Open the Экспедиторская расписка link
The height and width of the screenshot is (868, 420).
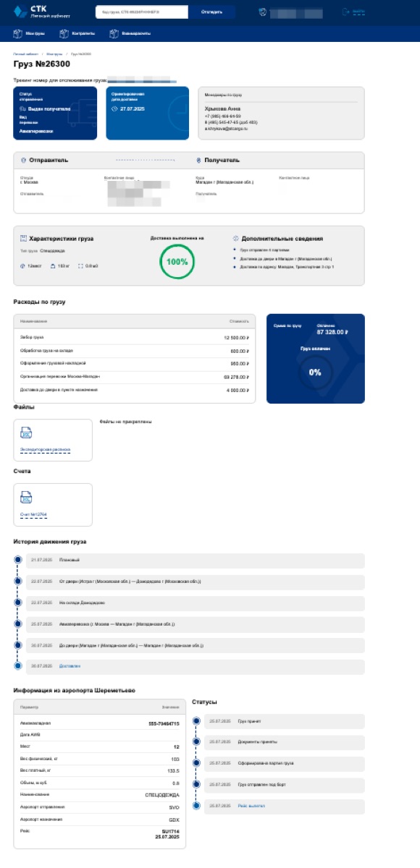45,449
